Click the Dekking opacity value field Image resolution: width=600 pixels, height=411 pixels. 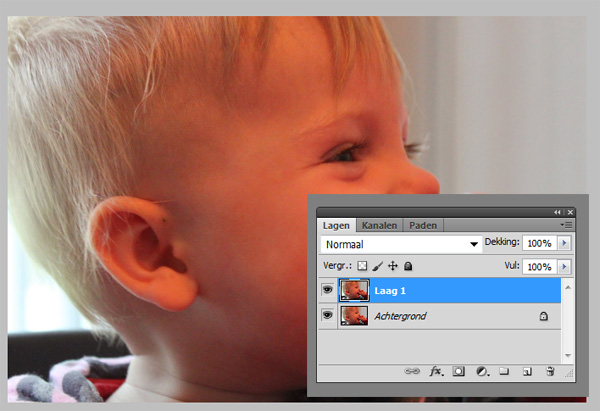(x=540, y=243)
